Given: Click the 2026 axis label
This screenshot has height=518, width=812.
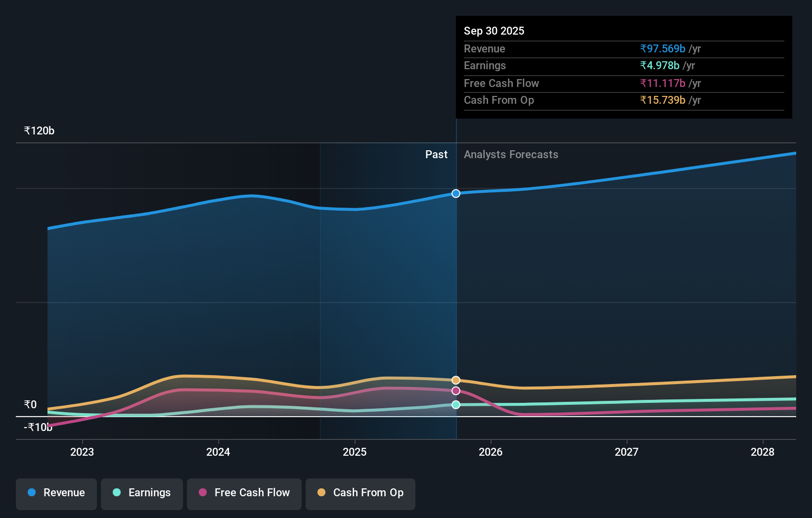Looking at the screenshot, I should point(491,451).
